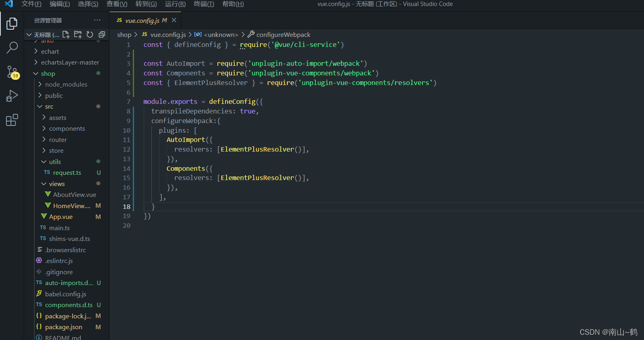This screenshot has height=340, width=644.
Task: Open the 转到(G) menu
Action: 146,4
